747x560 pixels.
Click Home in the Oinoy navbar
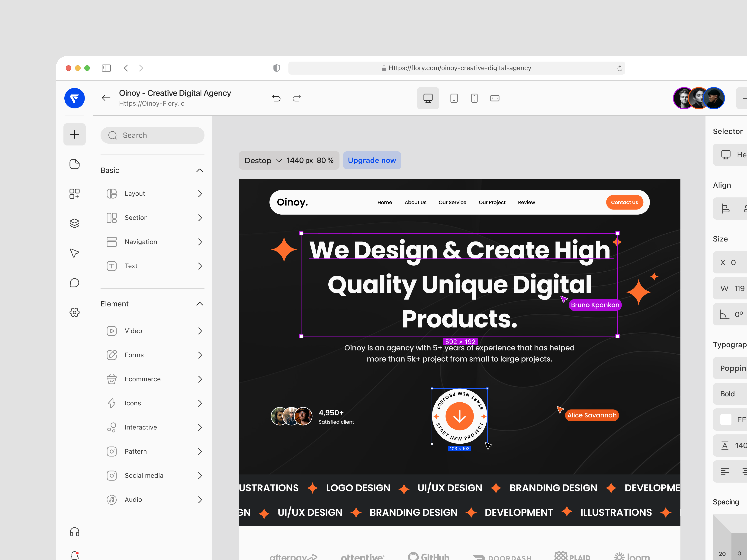385,202
